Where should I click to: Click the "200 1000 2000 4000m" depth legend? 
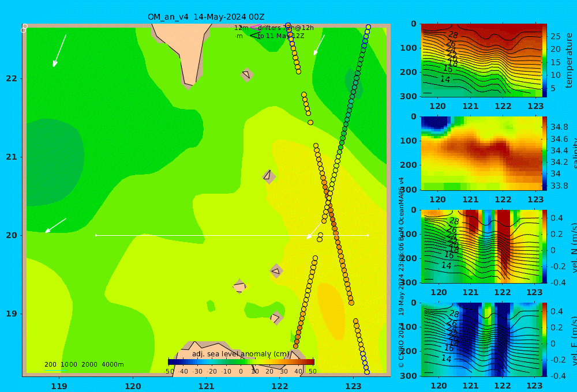pyautogui.click(x=84, y=364)
